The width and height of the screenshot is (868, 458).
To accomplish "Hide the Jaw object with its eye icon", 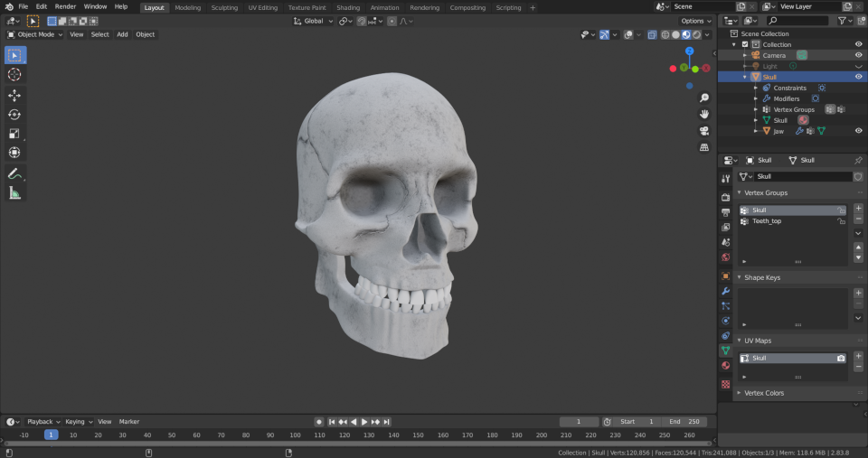I will click(x=859, y=131).
